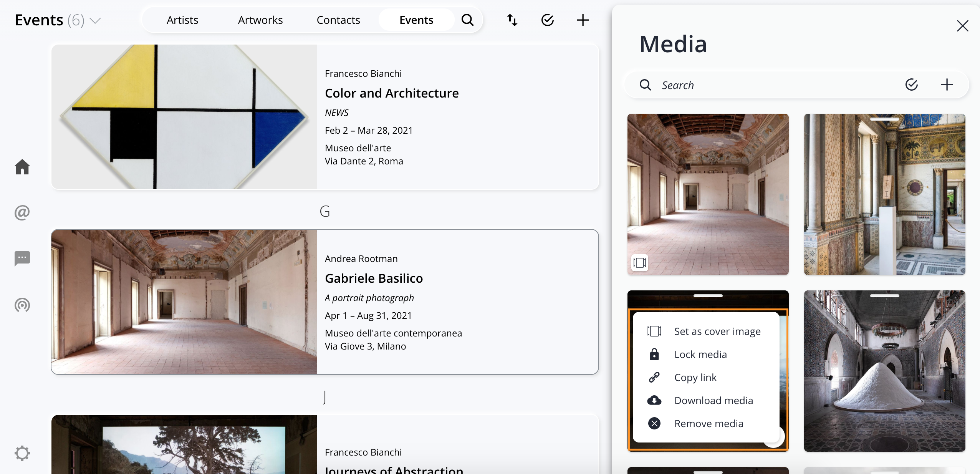Select the empty hall media thumbnail
980x474 pixels.
pyautogui.click(x=708, y=194)
